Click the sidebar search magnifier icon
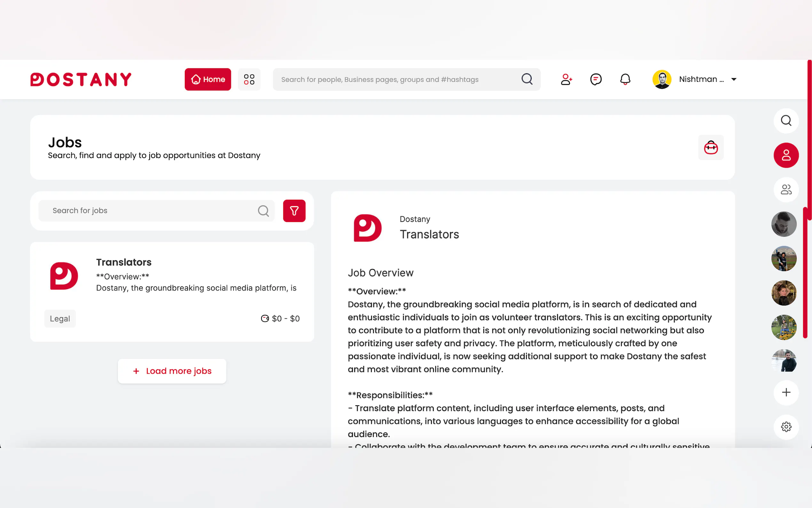The height and width of the screenshot is (508, 812). [x=786, y=121]
